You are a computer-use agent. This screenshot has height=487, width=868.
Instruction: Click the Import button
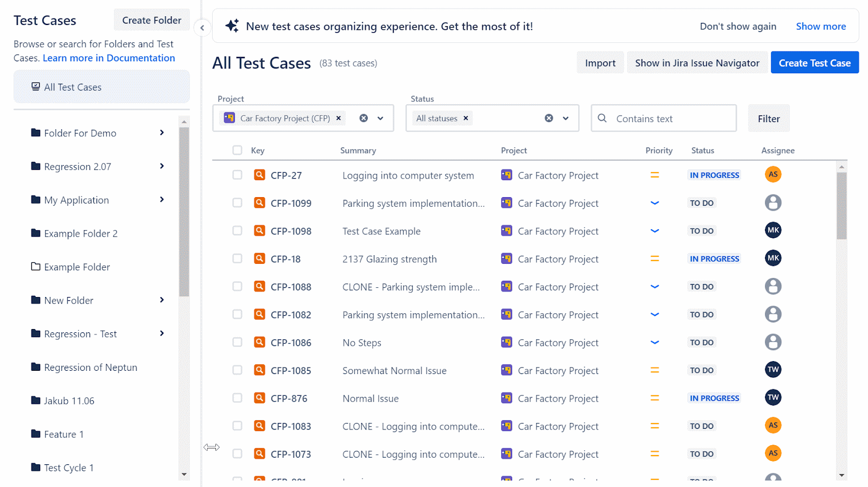point(600,63)
